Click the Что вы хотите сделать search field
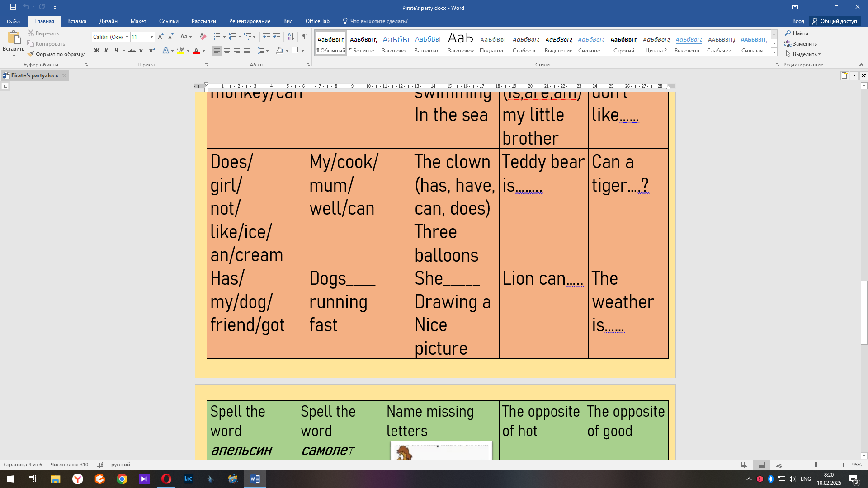Screen dimensions: 868x488 pos(379,21)
